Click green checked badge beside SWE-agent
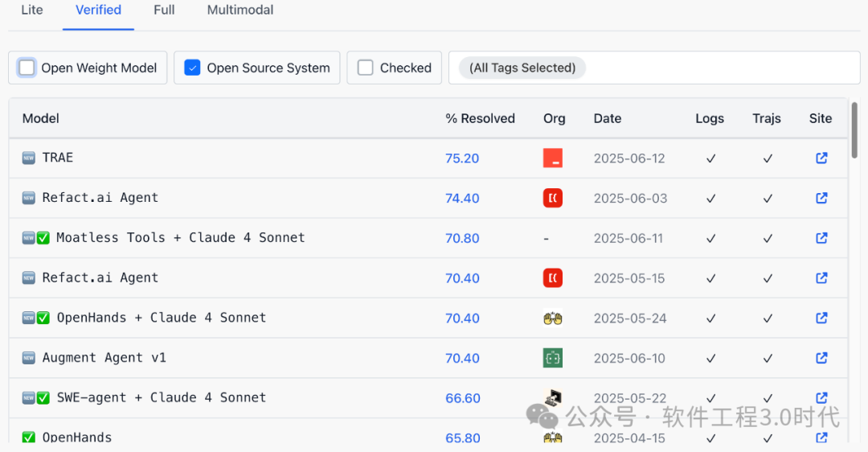Screen dimensions: 868x452 (x=43, y=398)
